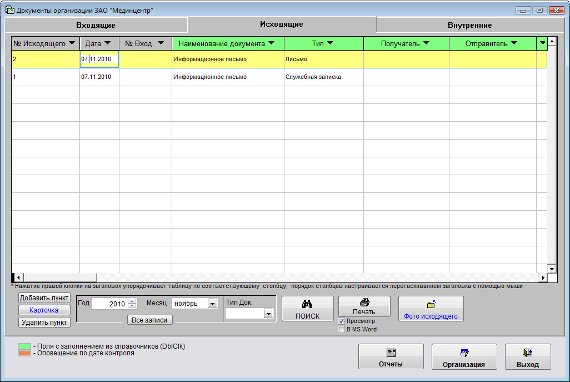Click the binoculars icon on ПОИСК button

(307, 304)
